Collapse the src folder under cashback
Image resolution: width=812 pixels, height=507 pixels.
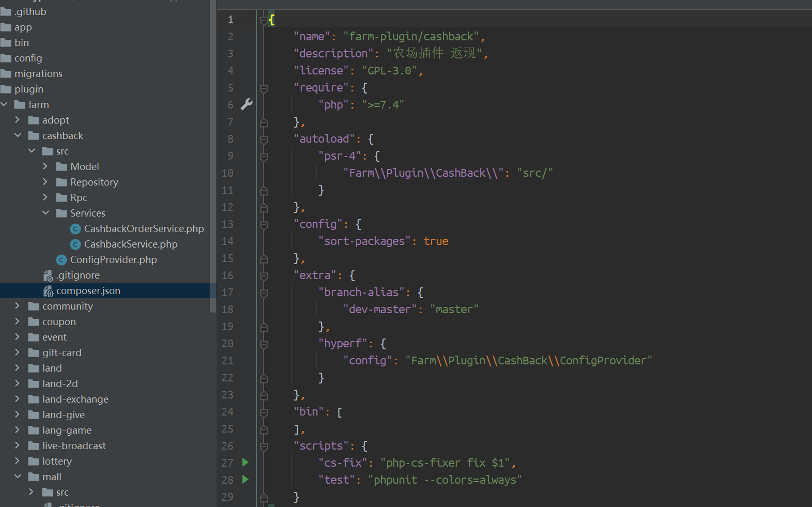point(32,151)
